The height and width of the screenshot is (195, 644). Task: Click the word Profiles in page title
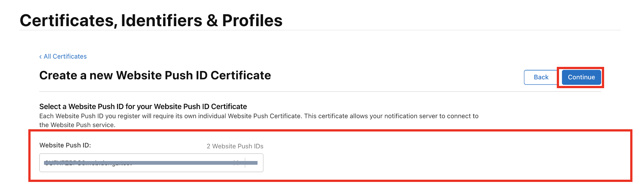252,21
